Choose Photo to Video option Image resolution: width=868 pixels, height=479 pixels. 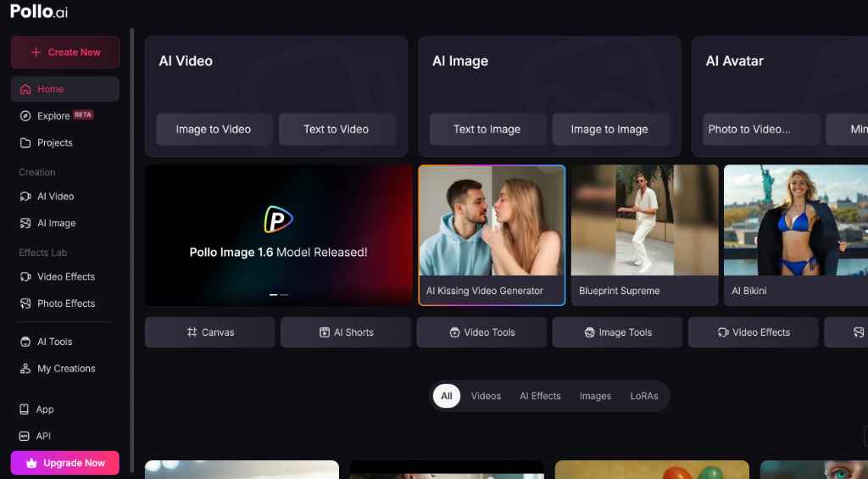(761, 130)
